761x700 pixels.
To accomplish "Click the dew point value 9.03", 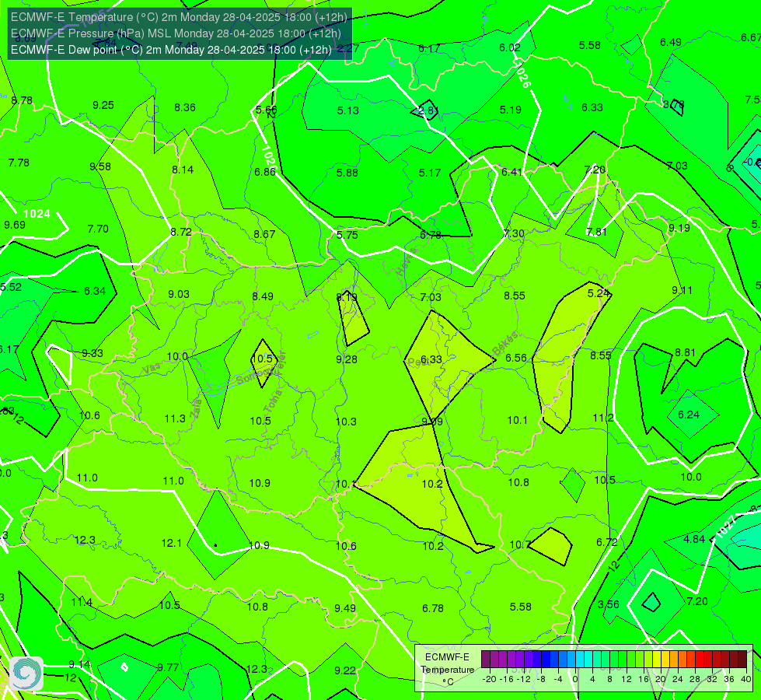I will click(179, 294).
